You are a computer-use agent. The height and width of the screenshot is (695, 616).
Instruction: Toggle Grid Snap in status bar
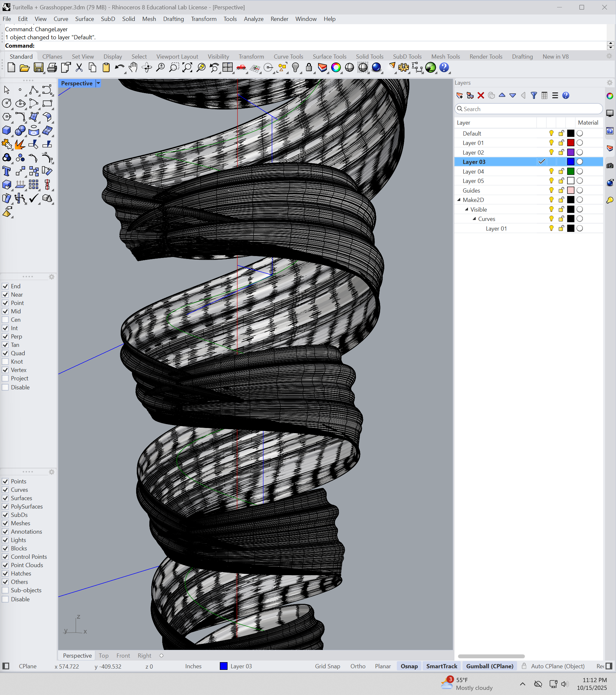(327, 666)
